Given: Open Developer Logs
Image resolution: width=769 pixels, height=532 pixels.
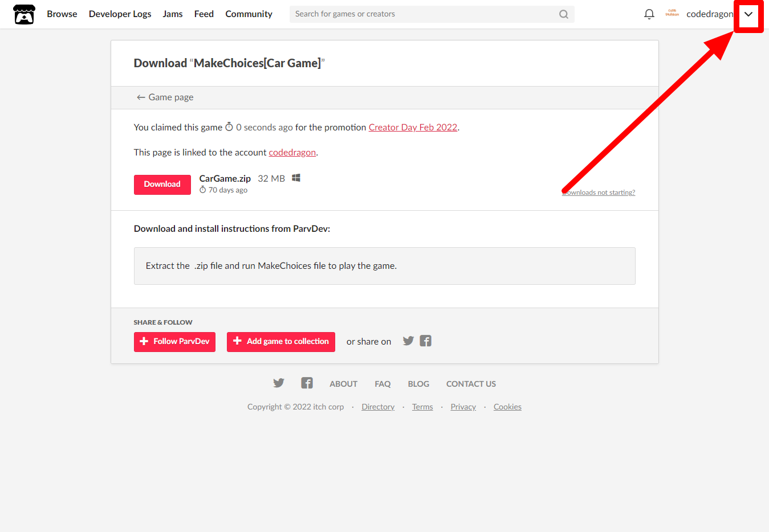Looking at the screenshot, I should [x=120, y=14].
